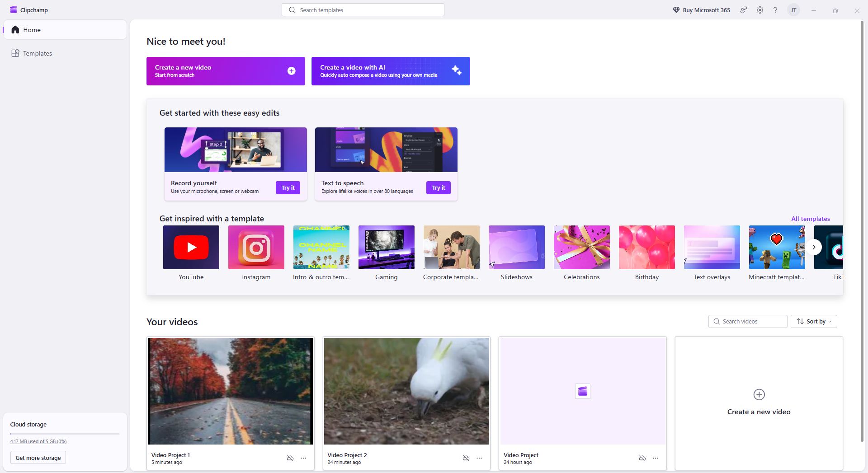Screen dimensions: 868x473
Task: Click the Search templates field
Action: tap(363, 10)
